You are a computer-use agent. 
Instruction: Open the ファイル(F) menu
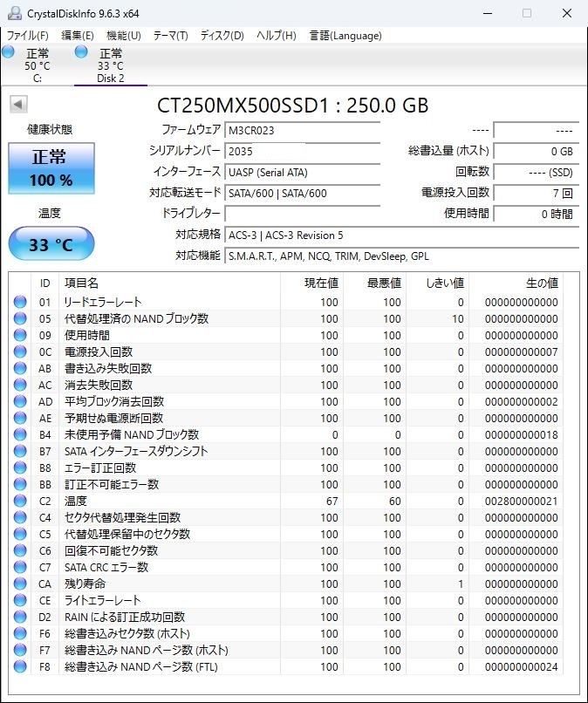(x=28, y=36)
